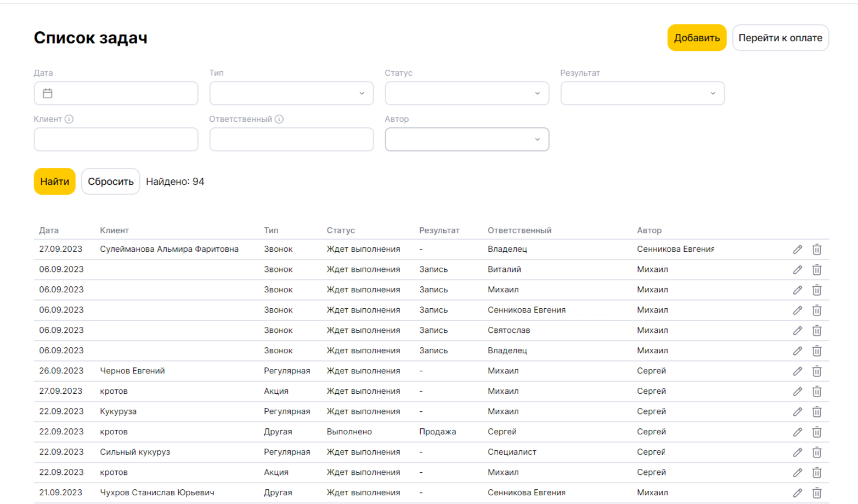
Task: Expand the Автор dropdown filter
Action: click(467, 140)
